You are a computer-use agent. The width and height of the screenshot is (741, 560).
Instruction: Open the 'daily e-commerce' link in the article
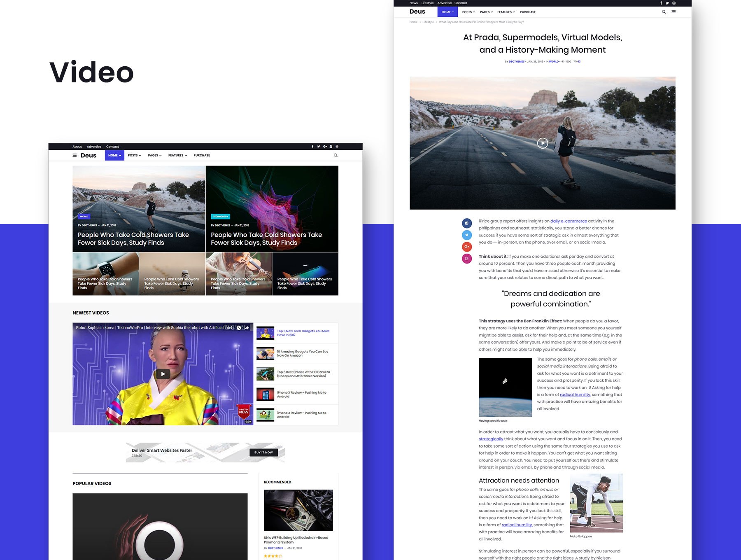569,221
